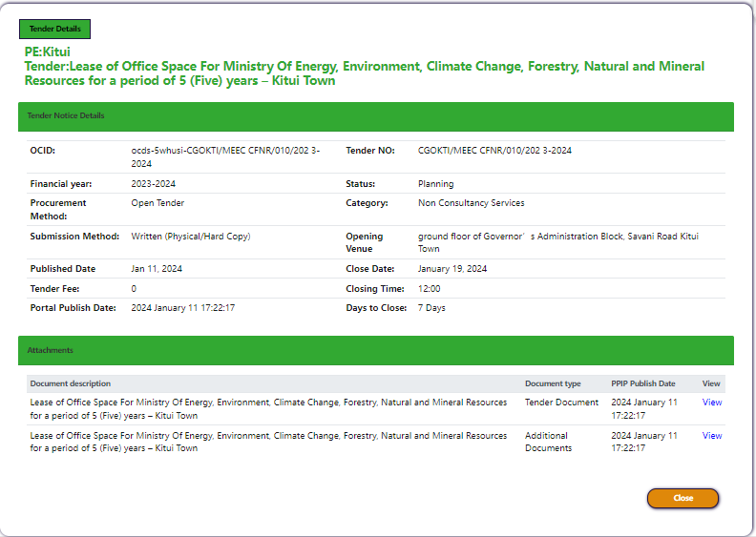The width and height of the screenshot is (756, 537).
Task: Click Days to Close value 7 Days
Action: pos(431,308)
